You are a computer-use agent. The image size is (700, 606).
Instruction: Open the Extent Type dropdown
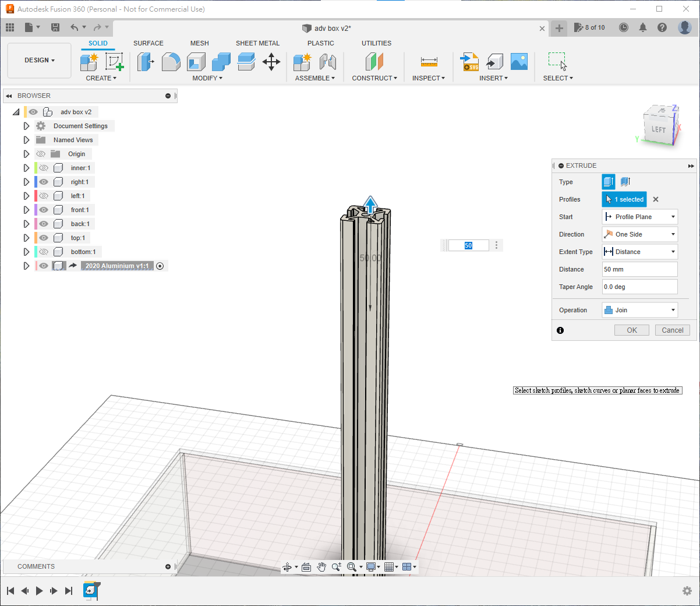point(639,252)
